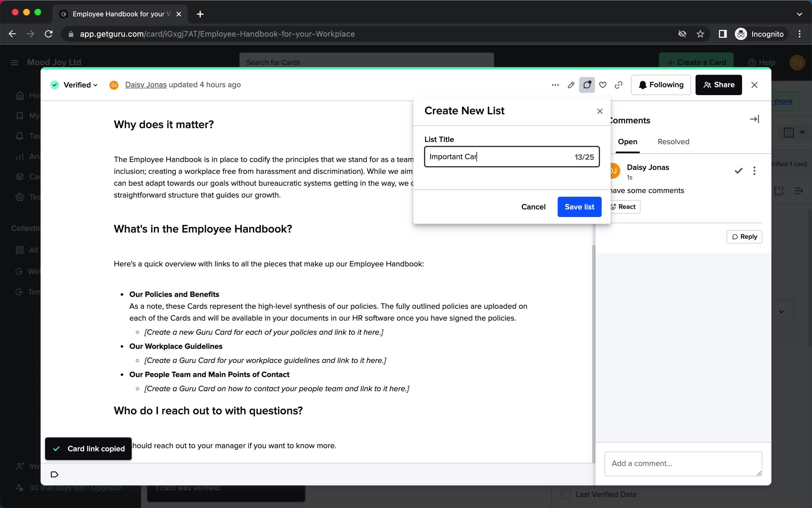Click the Card Manager stack icon in sidebar
Viewport: 812px width, 508px height.
click(20, 177)
